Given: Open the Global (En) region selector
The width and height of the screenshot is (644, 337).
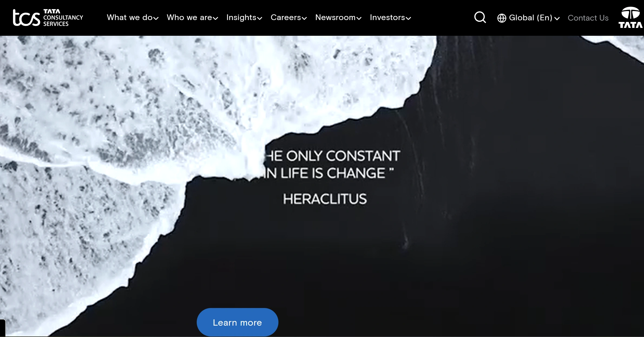Looking at the screenshot, I should (x=528, y=18).
